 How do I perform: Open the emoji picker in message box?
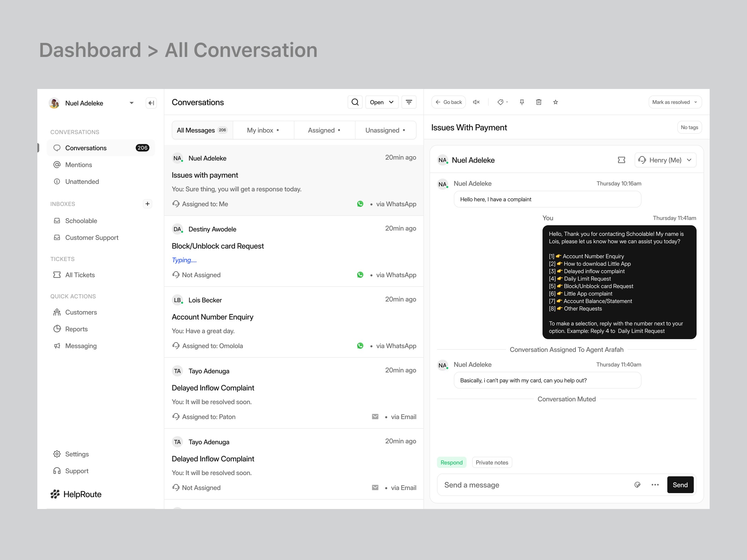637,485
